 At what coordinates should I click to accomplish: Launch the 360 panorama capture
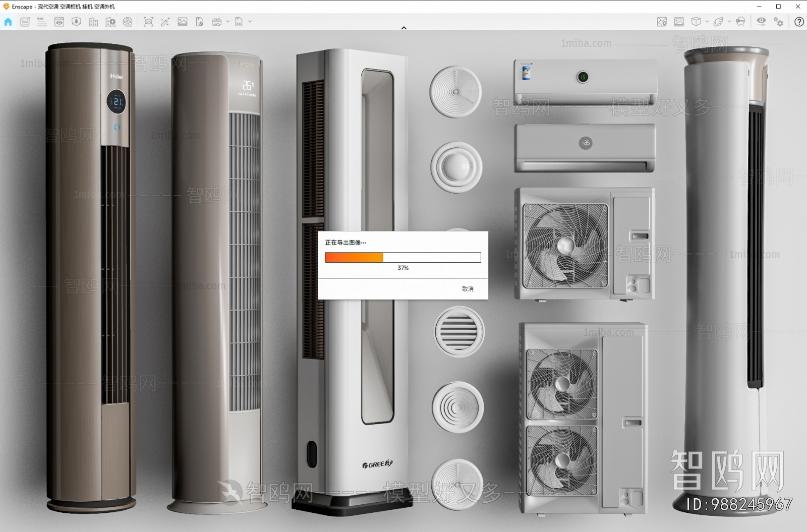pyautogui.click(x=217, y=22)
